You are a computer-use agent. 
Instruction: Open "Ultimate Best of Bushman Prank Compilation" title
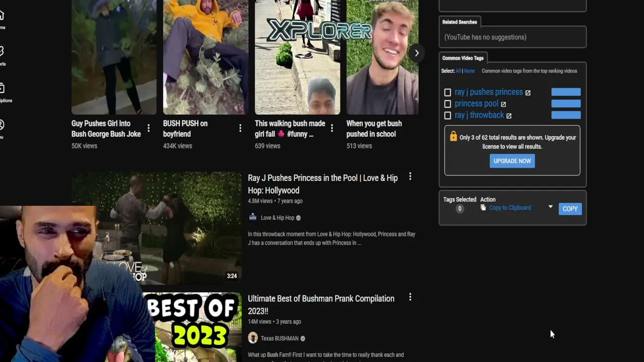click(321, 305)
